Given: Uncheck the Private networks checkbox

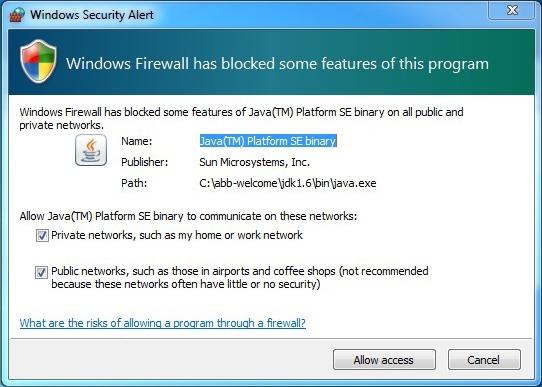Looking at the screenshot, I should tap(42, 236).
